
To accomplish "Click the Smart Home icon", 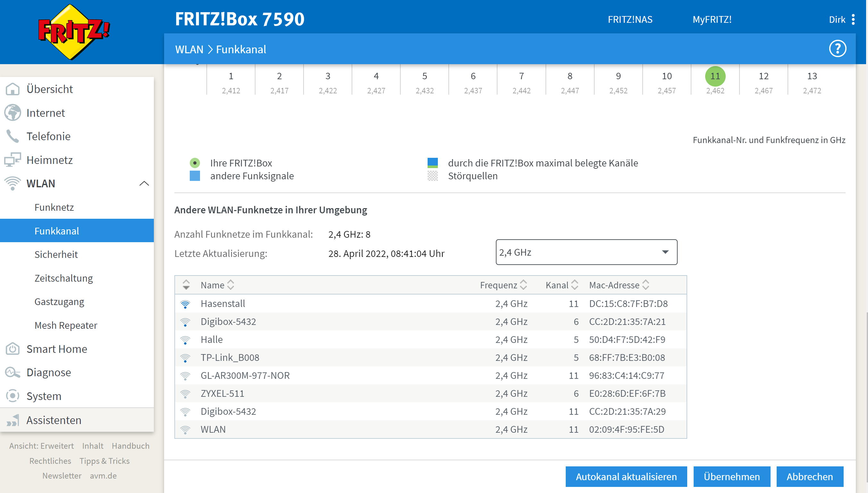I will coord(13,349).
